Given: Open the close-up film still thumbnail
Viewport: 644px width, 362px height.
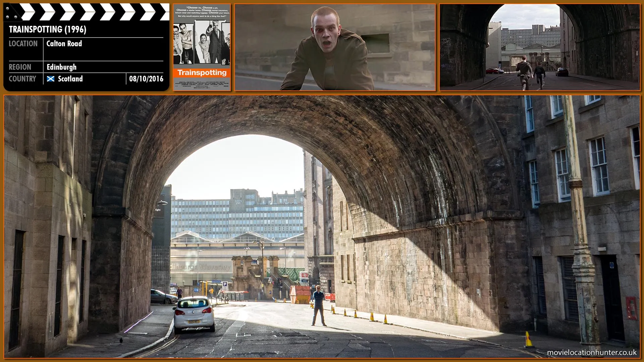Looking at the screenshot, I should coord(335,47).
